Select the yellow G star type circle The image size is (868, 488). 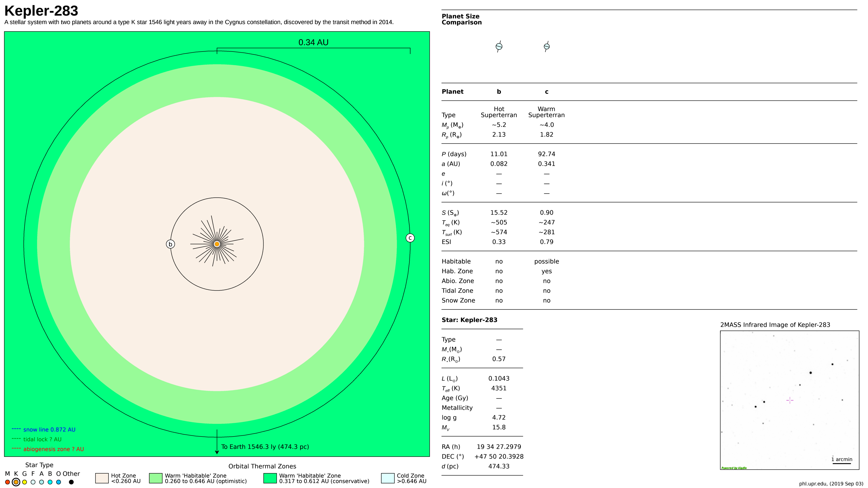[x=25, y=482]
